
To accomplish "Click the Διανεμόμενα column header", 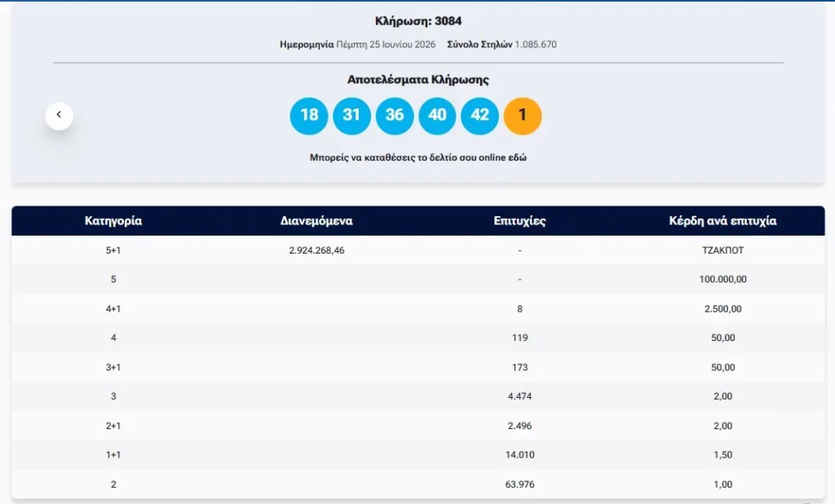I will [x=316, y=220].
